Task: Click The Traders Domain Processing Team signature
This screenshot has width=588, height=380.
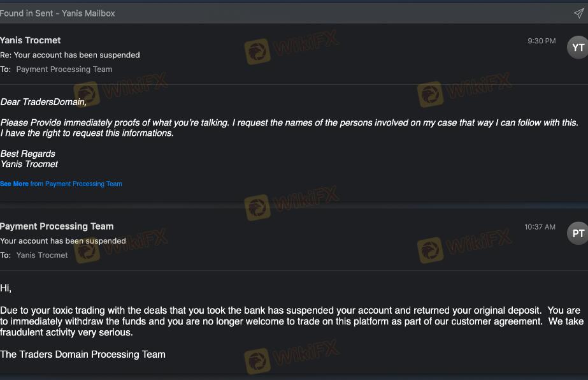Action: [83, 354]
